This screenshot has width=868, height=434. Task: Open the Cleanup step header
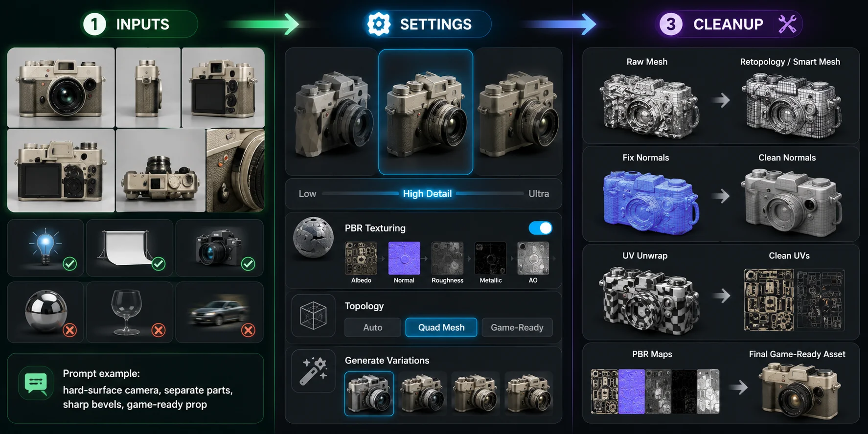729,24
